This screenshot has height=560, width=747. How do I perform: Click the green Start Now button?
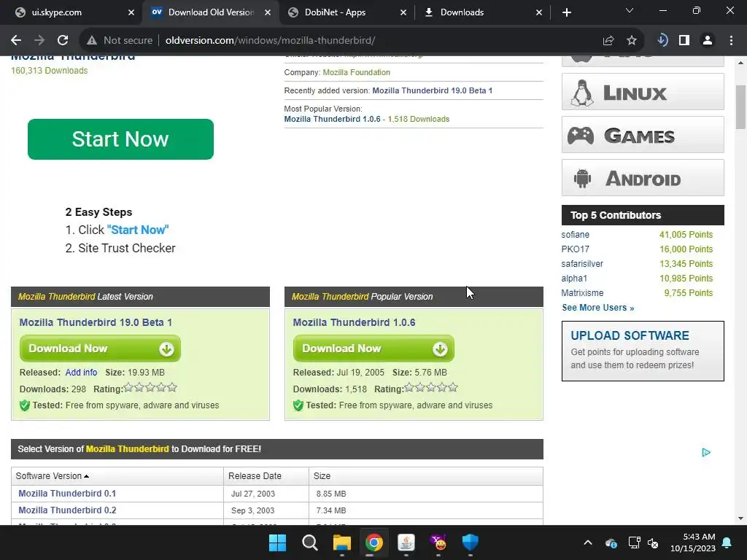point(120,139)
